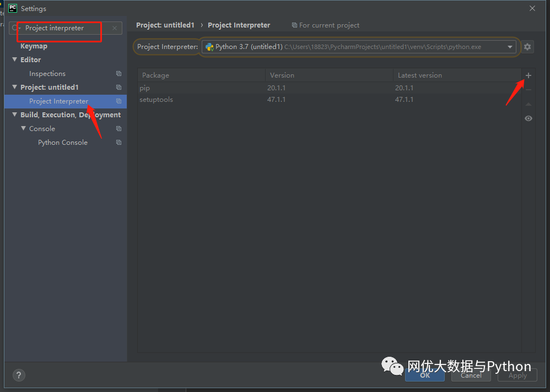Select the setuptools package row

(330, 100)
